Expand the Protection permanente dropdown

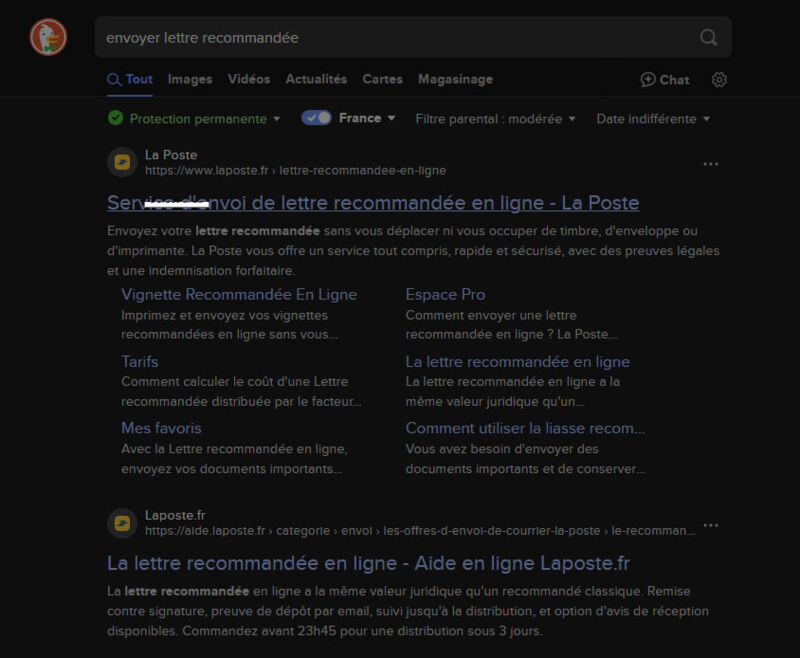(x=204, y=118)
